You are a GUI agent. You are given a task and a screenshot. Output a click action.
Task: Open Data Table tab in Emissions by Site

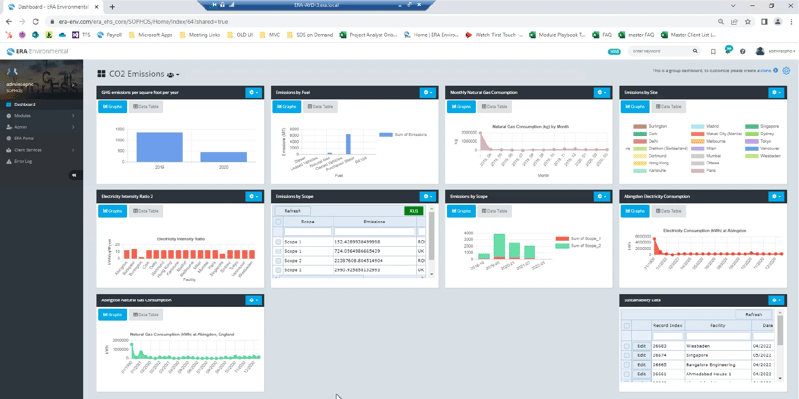[669, 107]
